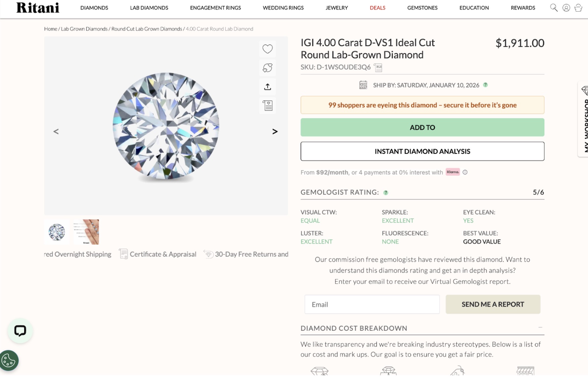Click the IGI certificate icon beside SKU
The width and height of the screenshot is (588, 377).
(x=378, y=67)
